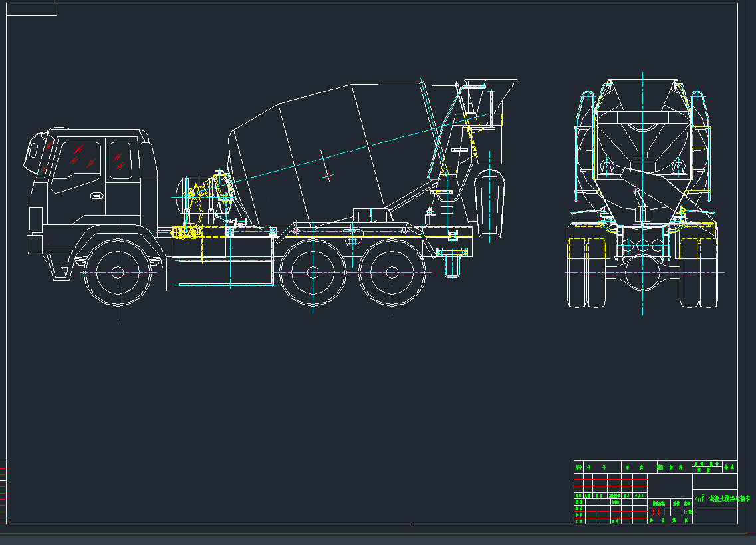Click the yellow chassis frame rail under the drum
This screenshot has width=756, height=545.
372,236
